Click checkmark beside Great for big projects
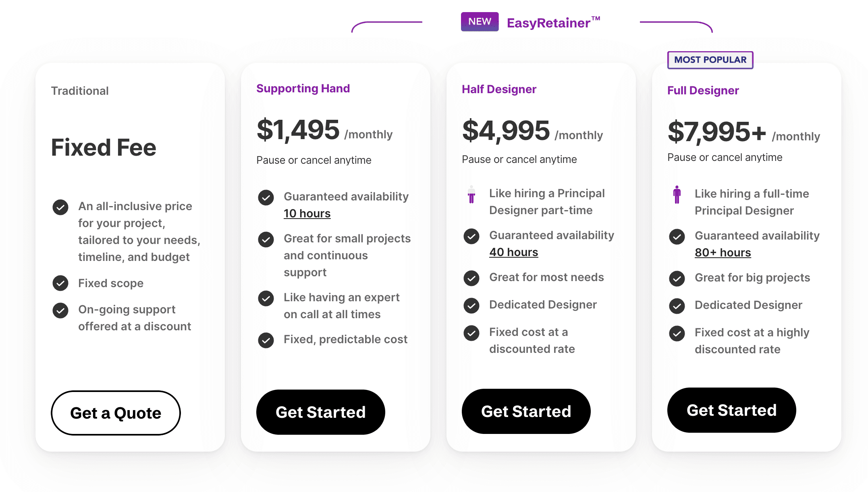The width and height of the screenshot is (868, 492). click(x=677, y=278)
